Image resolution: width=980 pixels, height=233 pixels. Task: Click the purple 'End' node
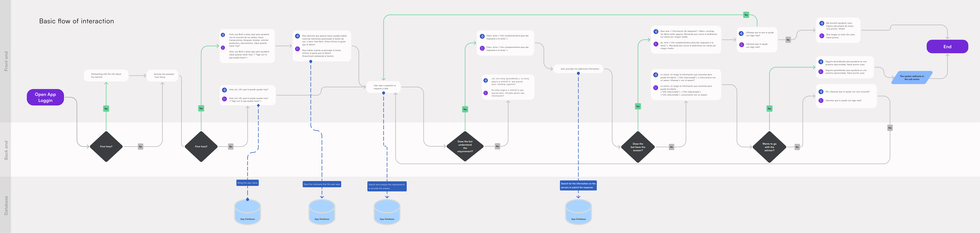coord(947,47)
